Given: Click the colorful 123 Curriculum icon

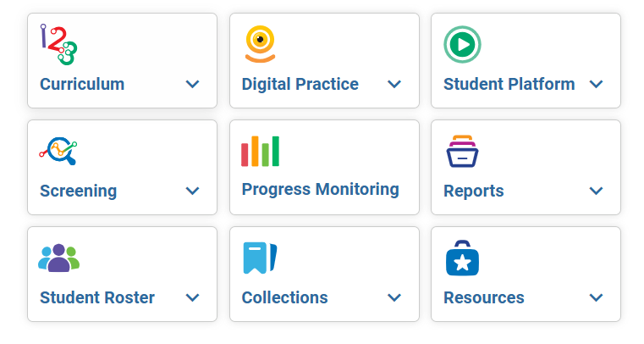Looking at the screenshot, I should coord(58,44).
